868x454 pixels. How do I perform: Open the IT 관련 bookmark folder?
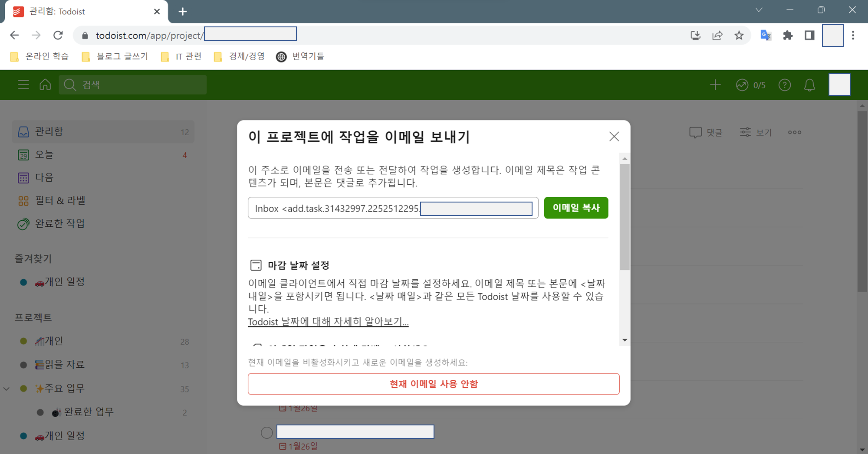tap(181, 56)
